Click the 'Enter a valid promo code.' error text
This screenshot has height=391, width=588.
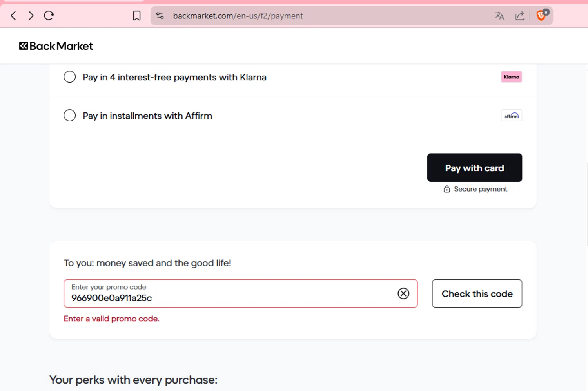point(112,319)
